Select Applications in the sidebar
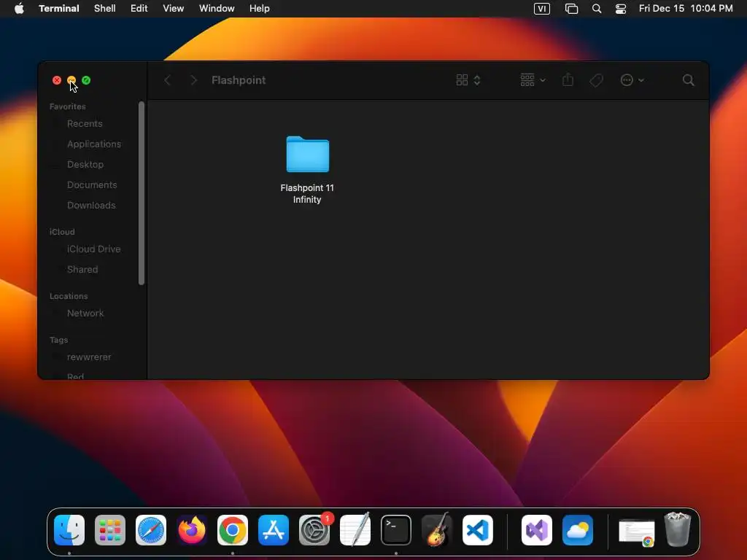This screenshot has width=747, height=560. pos(94,144)
